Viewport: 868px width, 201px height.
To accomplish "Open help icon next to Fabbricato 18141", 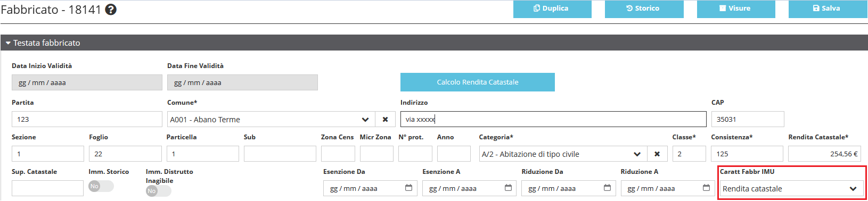I will pyautogui.click(x=111, y=10).
